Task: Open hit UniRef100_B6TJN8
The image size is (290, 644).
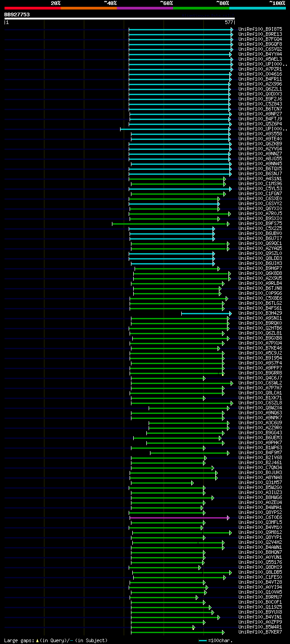Action: click(260, 288)
